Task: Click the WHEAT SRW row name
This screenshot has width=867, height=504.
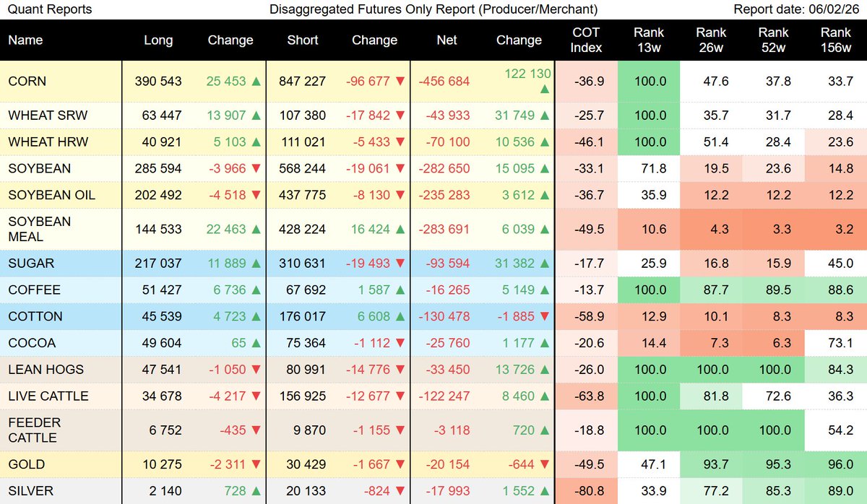Action: [x=48, y=115]
